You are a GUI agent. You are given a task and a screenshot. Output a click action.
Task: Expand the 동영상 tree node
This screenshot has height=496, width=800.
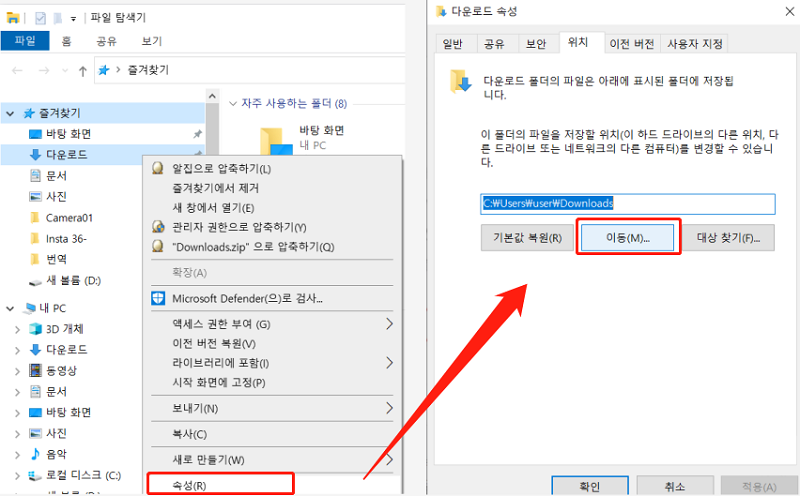point(17,371)
